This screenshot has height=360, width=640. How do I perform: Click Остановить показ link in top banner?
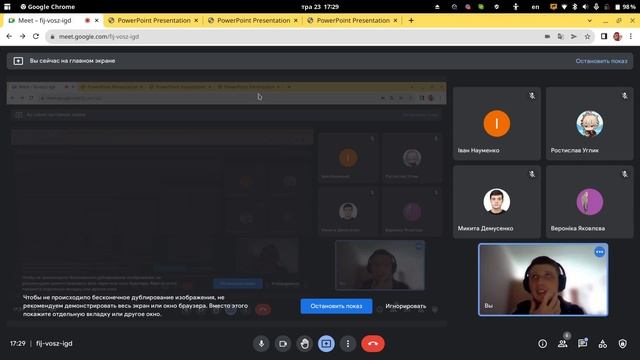coord(601,61)
